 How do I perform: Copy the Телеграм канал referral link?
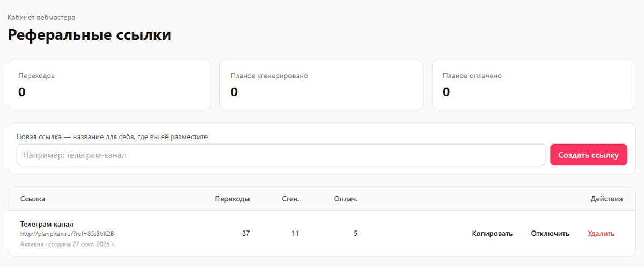492,233
